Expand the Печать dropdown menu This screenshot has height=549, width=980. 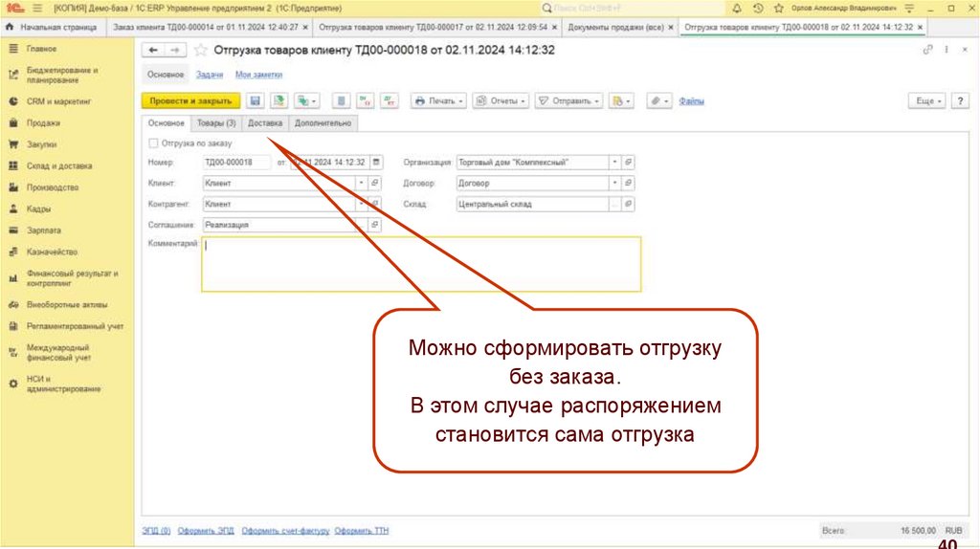(438, 100)
